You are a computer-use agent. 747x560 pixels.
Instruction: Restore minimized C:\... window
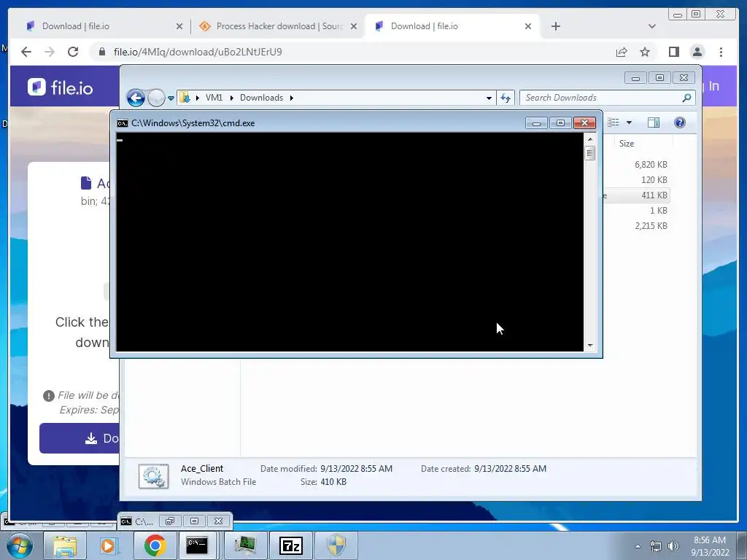(169, 521)
